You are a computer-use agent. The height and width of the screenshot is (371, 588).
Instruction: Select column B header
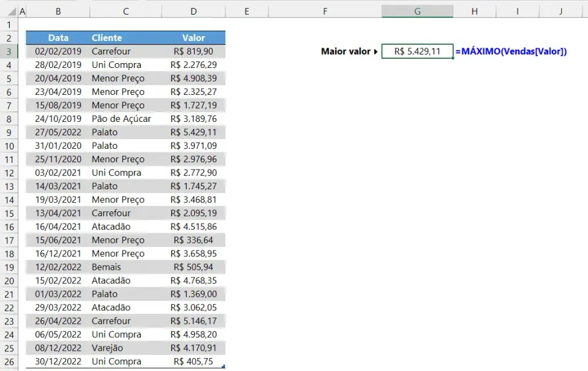[58, 11]
